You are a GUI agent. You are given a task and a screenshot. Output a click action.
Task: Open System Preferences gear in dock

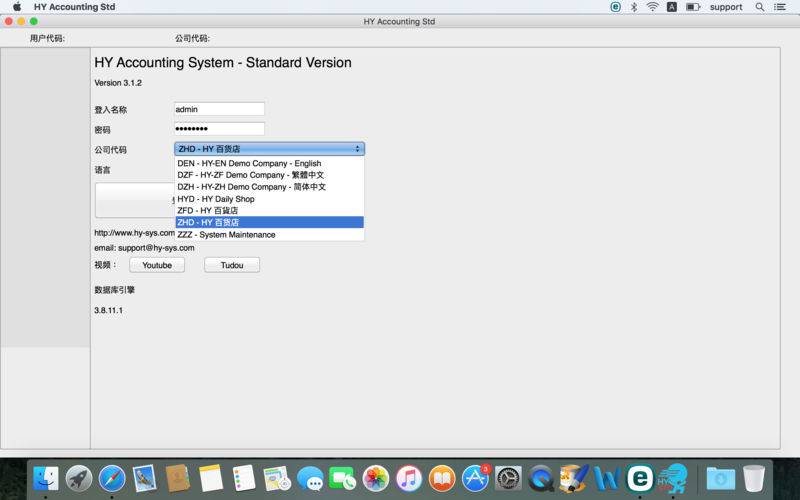(509, 479)
